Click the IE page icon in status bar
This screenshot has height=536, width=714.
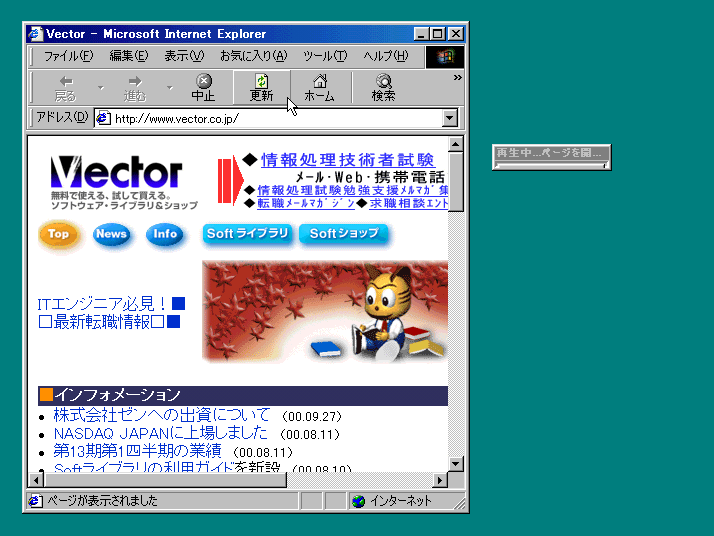coord(36,501)
